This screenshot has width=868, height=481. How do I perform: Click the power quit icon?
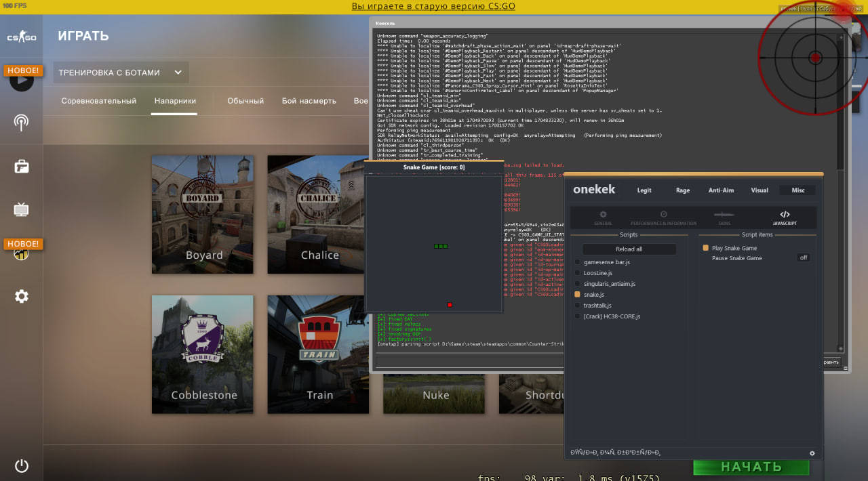[x=22, y=466]
